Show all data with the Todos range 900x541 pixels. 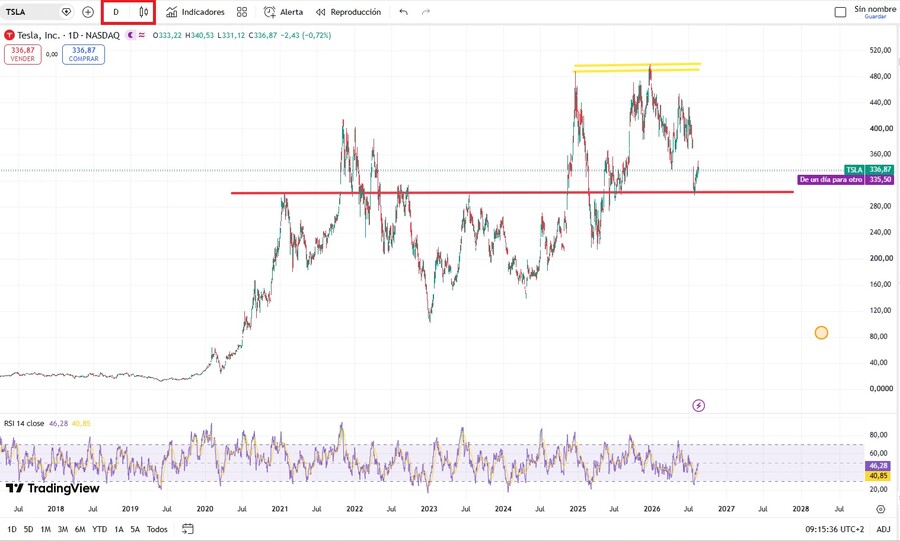coord(157,529)
